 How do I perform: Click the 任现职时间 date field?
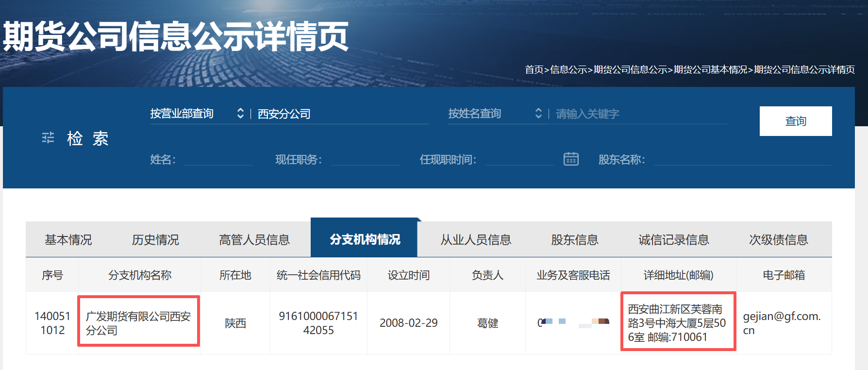(x=519, y=159)
